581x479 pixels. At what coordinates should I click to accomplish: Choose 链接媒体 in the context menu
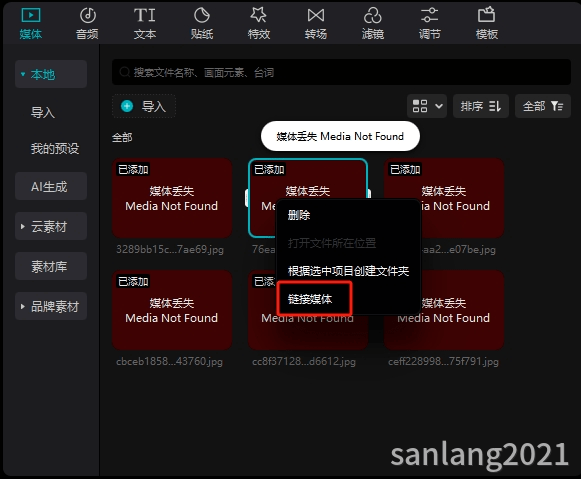tap(310, 299)
